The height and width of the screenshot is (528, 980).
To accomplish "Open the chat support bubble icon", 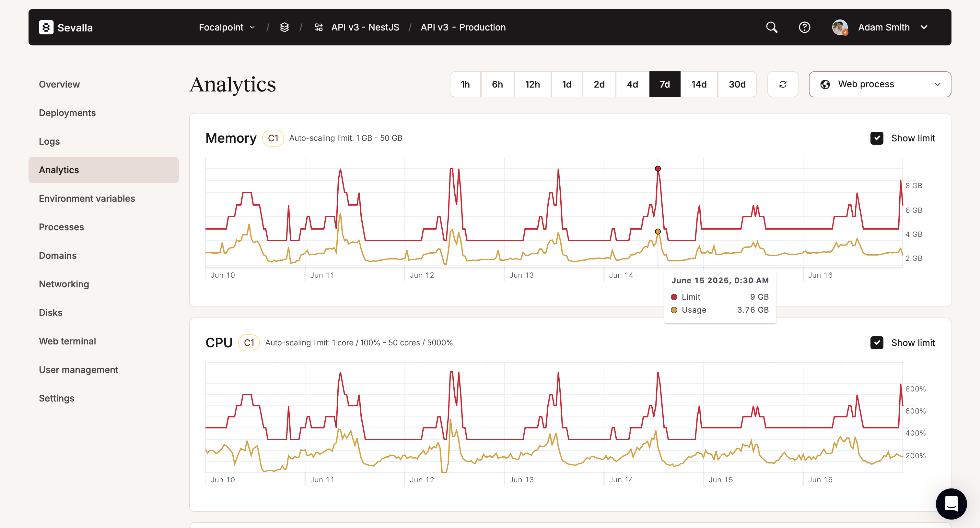I will (951, 504).
